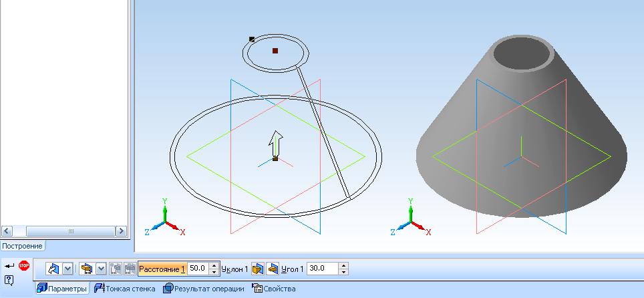The image size is (644, 298).
Task: Click the extrusion method 'to distance' icon
Action: click(87, 269)
